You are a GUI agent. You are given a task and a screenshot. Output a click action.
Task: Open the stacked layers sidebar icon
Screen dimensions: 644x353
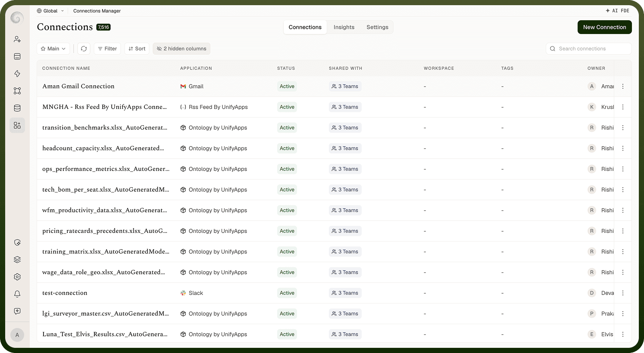pos(17,260)
